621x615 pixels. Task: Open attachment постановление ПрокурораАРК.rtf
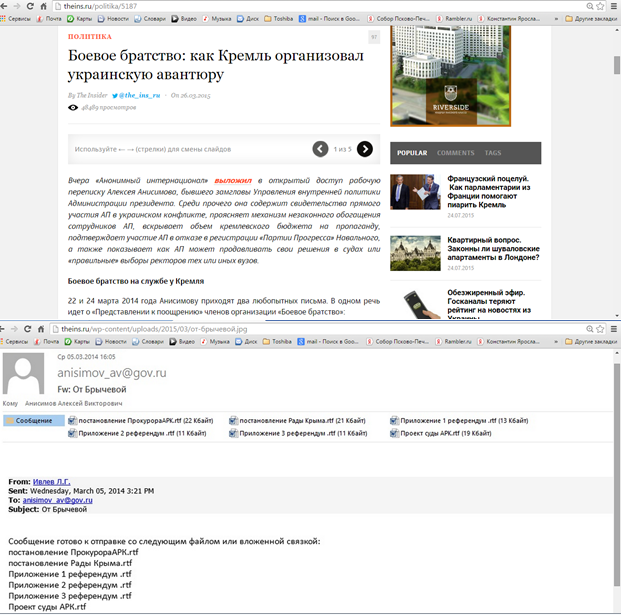(x=141, y=421)
